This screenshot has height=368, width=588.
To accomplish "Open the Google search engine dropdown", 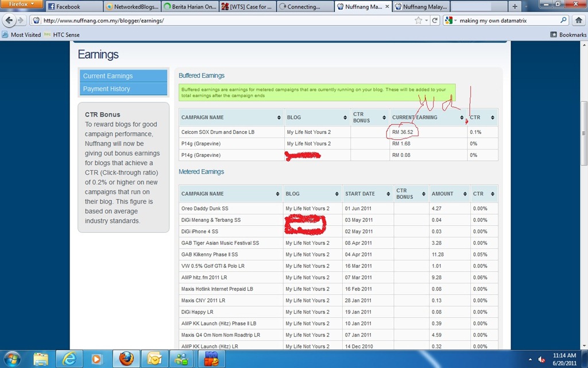I will 450,21.
